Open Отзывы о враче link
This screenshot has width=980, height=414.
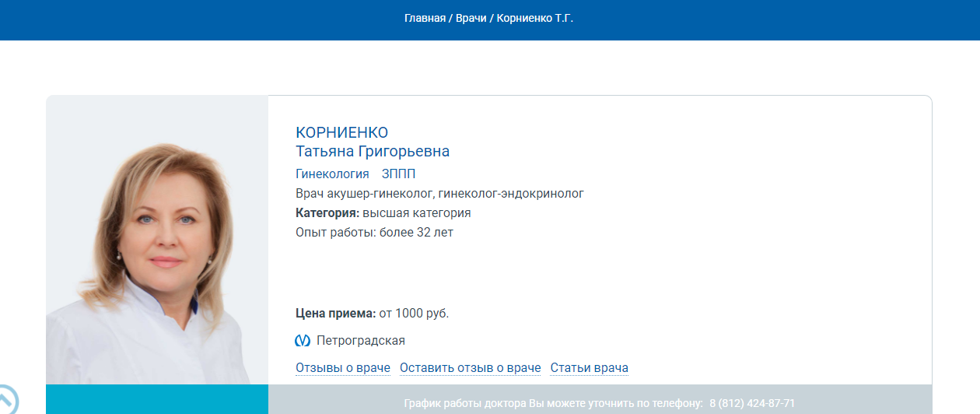[342, 367]
